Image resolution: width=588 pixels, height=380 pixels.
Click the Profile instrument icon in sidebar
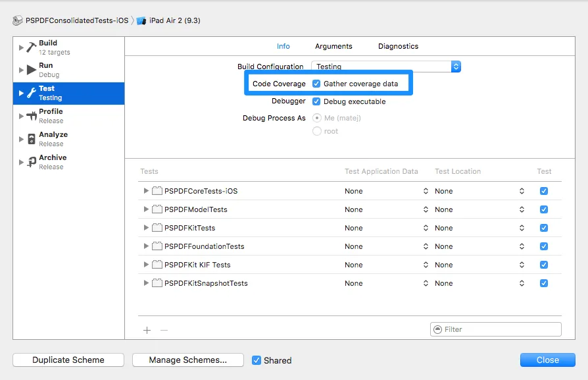click(32, 116)
